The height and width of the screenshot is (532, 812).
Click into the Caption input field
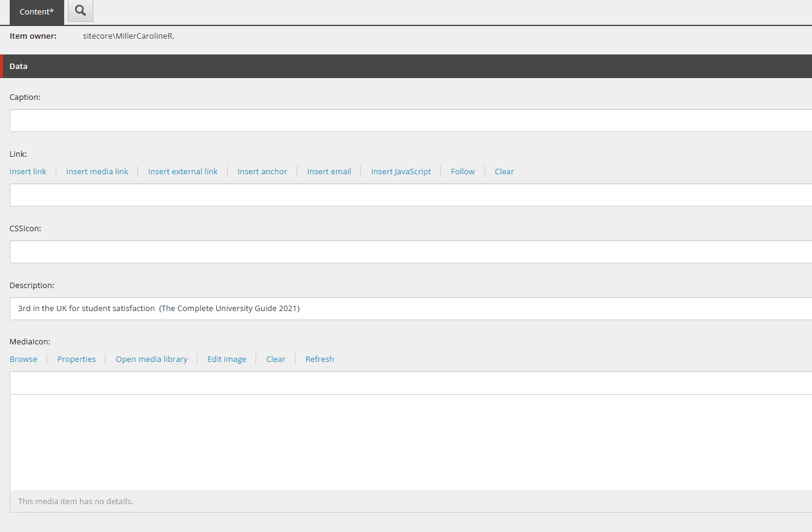point(242,120)
